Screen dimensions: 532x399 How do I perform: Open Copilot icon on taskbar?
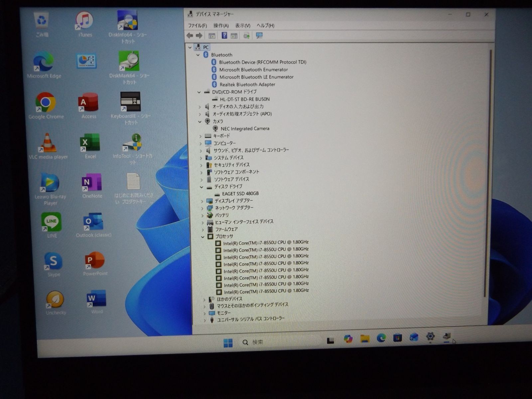click(x=348, y=339)
